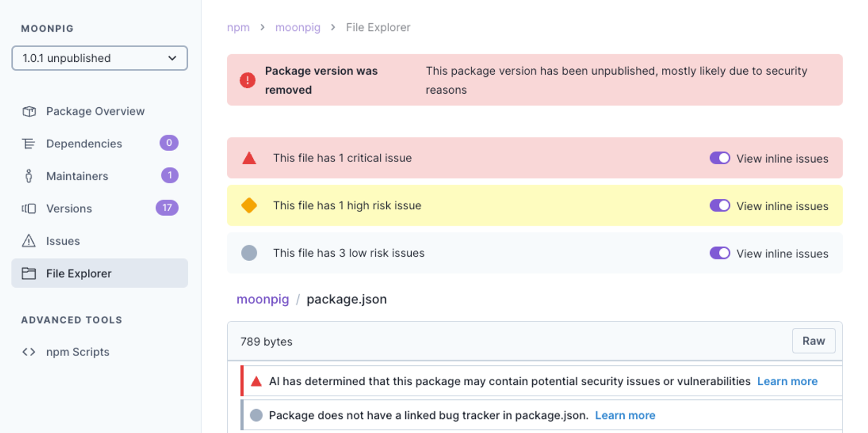Click the Issues warning triangle icon

click(29, 241)
